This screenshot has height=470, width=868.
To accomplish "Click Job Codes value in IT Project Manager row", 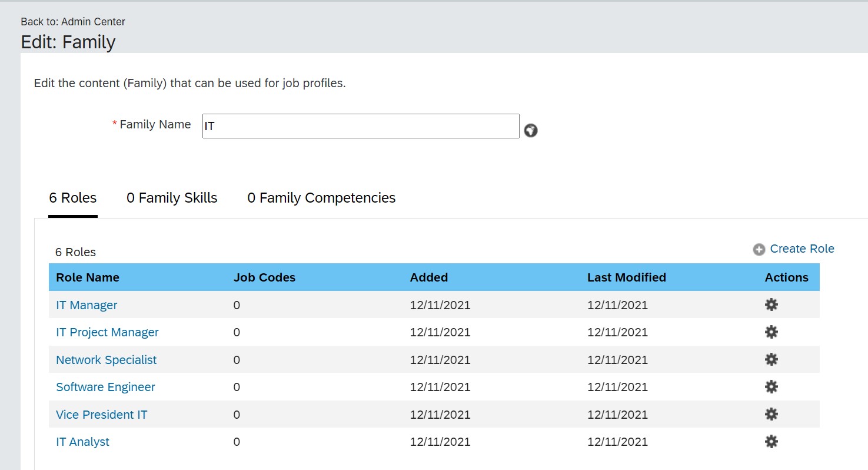I will coord(237,332).
